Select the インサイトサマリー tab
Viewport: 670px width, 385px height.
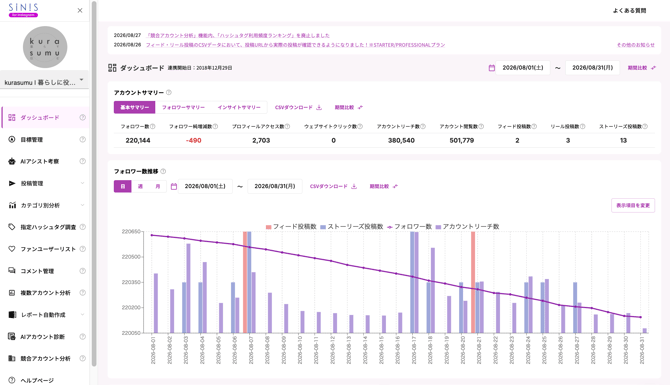pos(239,107)
